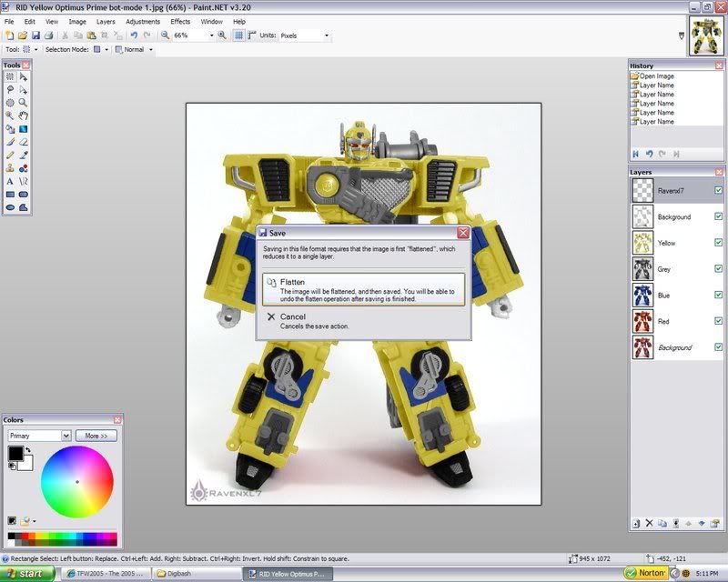Choose the Color Picker eyedropper tool
The image size is (728, 582).
click(24, 155)
